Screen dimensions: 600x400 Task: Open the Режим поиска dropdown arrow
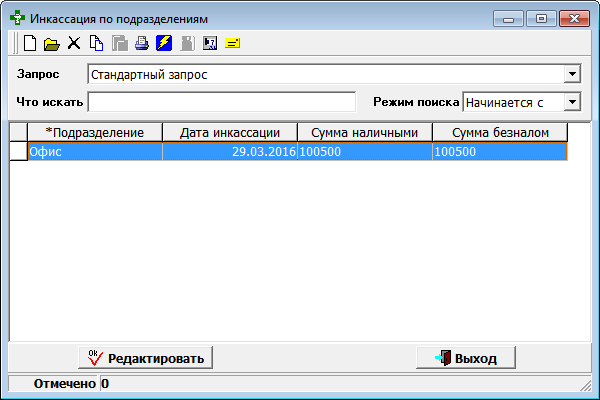tap(572, 102)
